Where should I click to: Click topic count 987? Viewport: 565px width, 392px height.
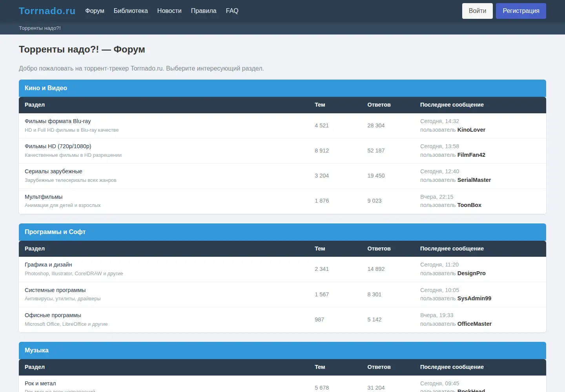coord(319,319)
